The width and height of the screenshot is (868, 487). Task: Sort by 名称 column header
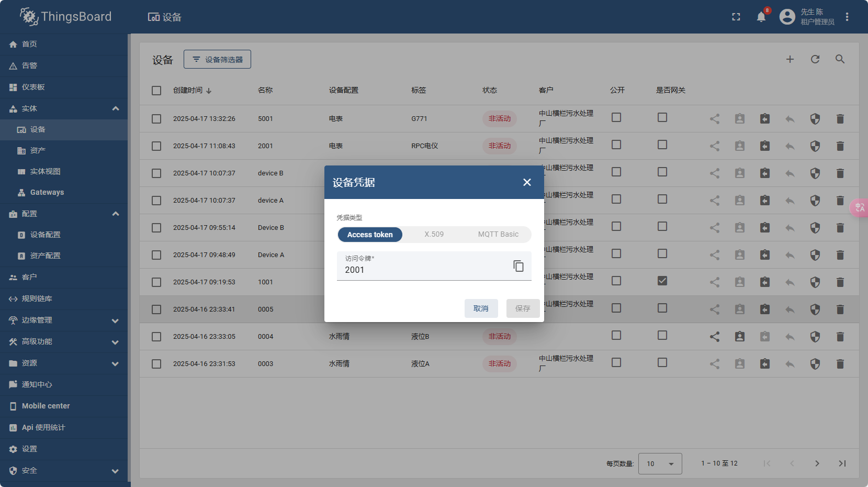(x=265, y=90)
